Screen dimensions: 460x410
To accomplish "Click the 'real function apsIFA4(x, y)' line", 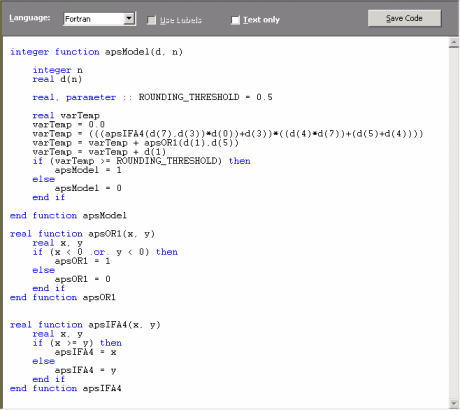I will 85,325.
